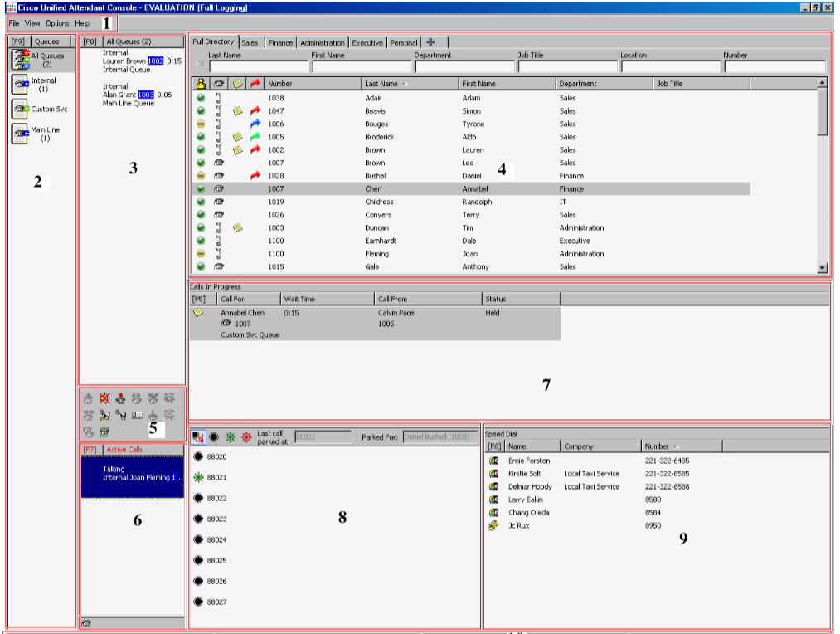Click the First Name search field

(x=362, y=66)
